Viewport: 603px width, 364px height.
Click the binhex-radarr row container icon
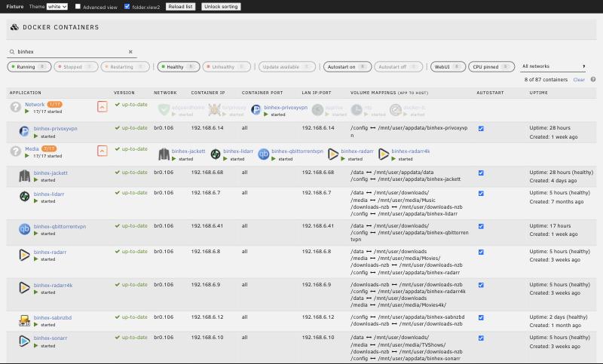pyautogui.click(x=24, y=255)
